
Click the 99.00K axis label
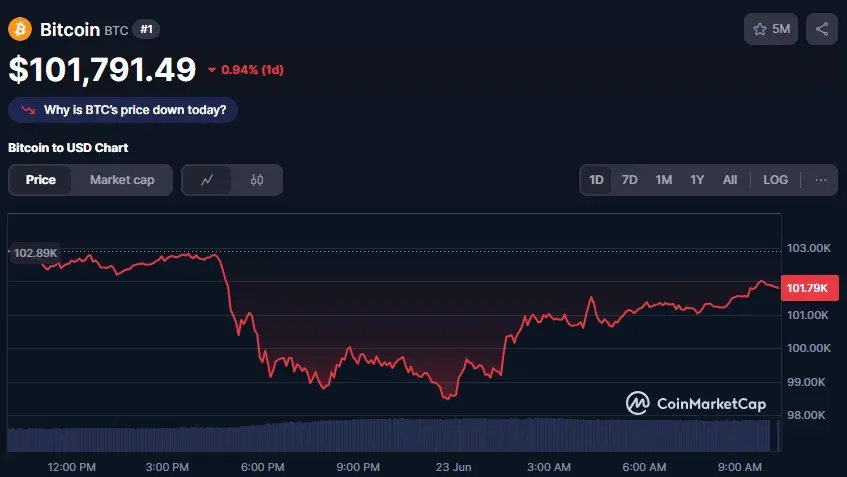[806, 382]
